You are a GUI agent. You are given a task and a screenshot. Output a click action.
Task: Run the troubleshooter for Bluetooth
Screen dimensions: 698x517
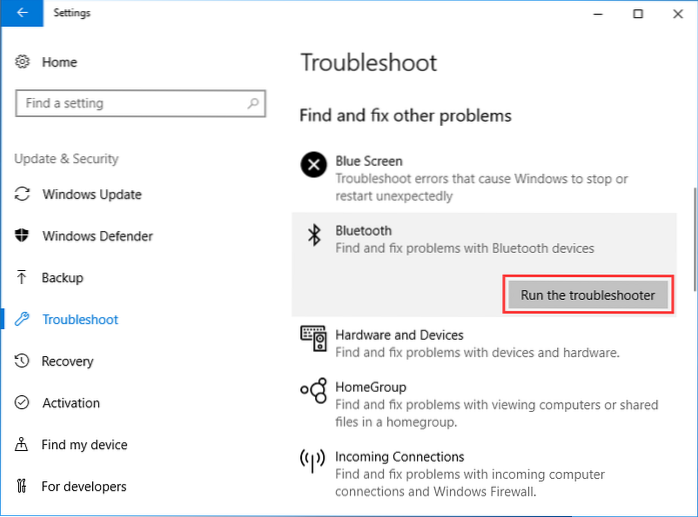tap(587, 295)
